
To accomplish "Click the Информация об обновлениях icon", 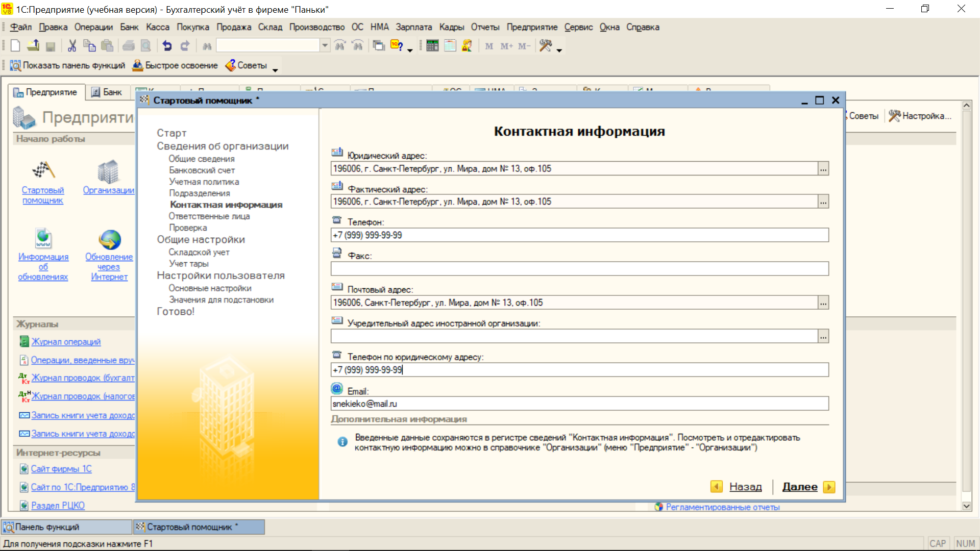I will point(43,238).
